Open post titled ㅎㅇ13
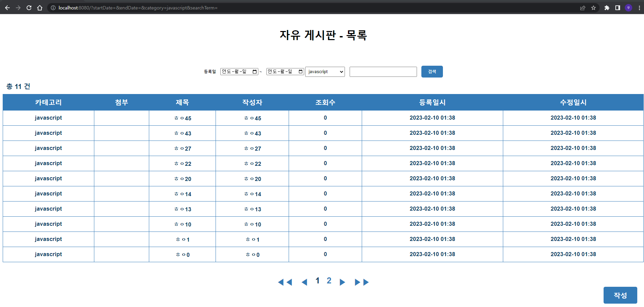Image resolution: width=644 pixels, height=307 pixels. tap(183, 209)
